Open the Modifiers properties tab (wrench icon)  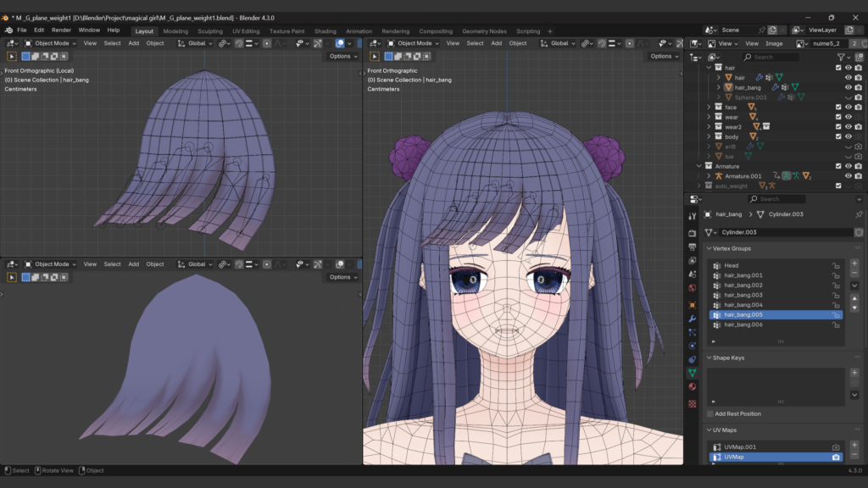coord(693,319)
